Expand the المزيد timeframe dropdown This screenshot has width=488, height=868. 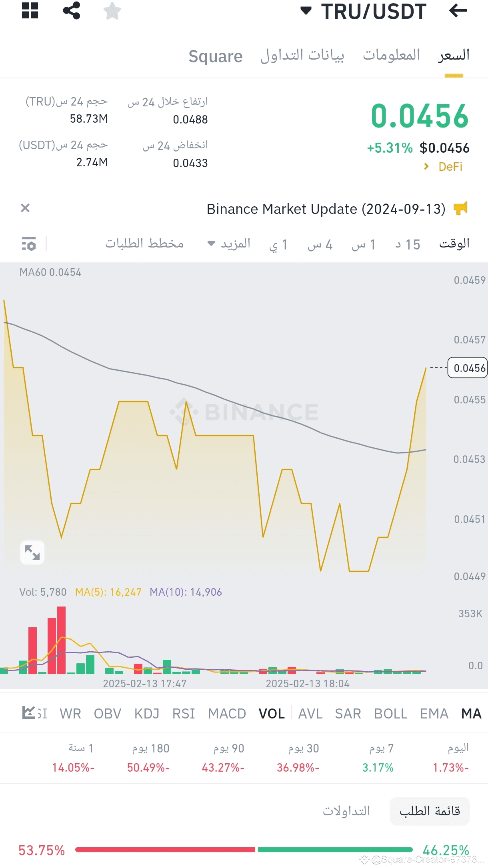pos(234,243)
